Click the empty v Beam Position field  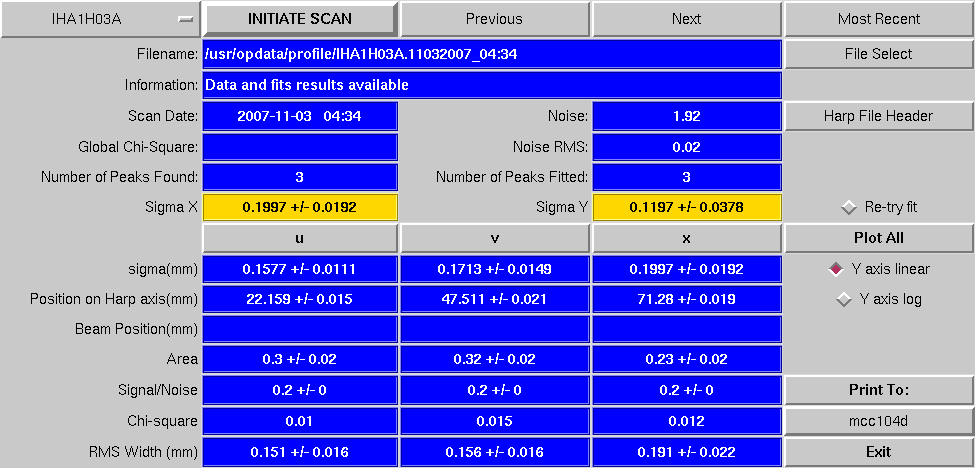pyautogui.click(x=494, y=329)
